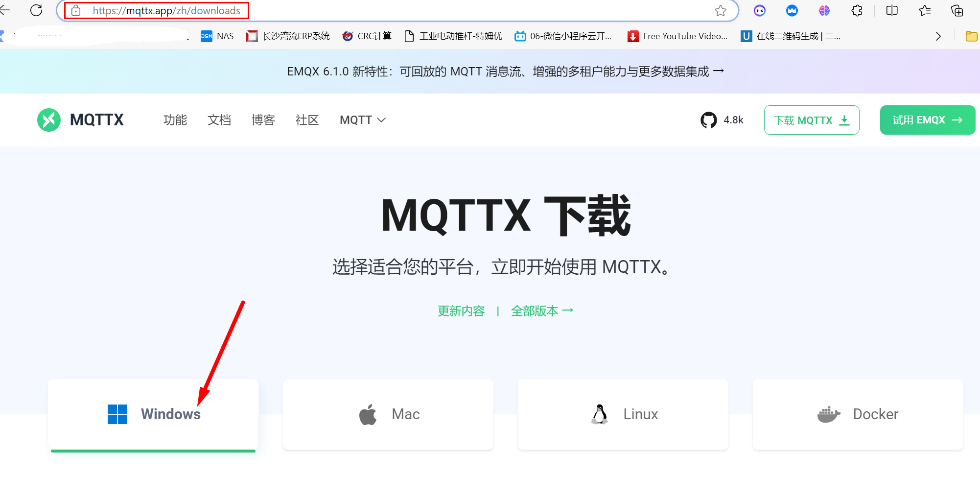Open the NAS bookmark
Image resolution: width=980 pixels, height=477 pixels.
[x=217, y=36]
